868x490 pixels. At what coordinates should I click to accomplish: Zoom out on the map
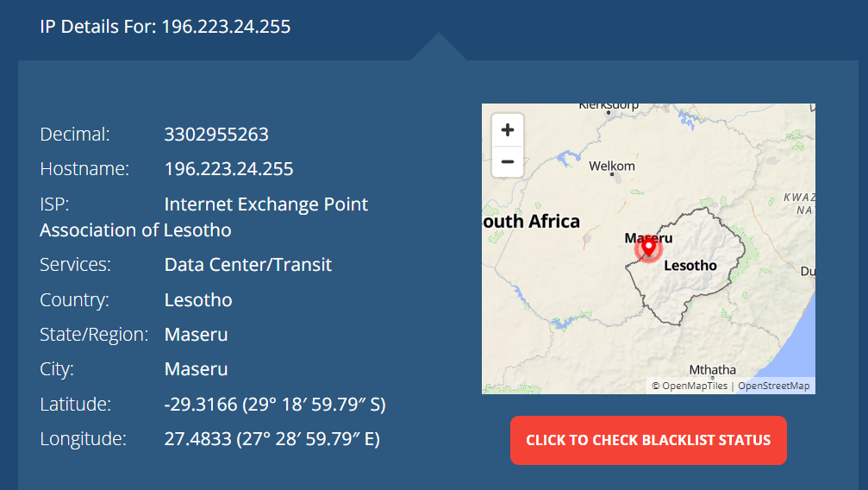click(508, 161)
